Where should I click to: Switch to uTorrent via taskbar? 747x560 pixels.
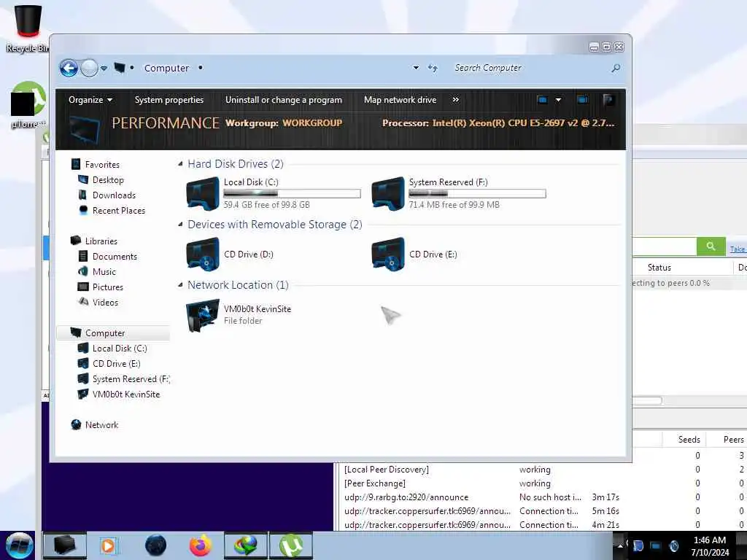click(291, 545)
